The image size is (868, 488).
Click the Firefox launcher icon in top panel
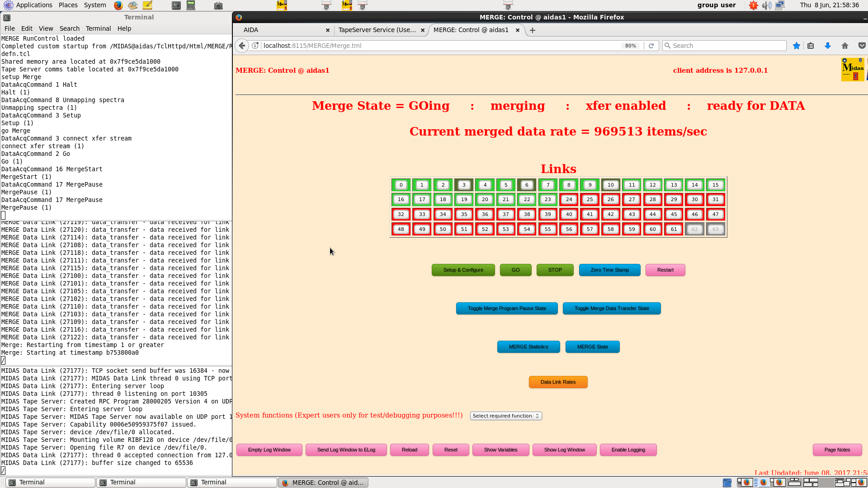(118, 5)
